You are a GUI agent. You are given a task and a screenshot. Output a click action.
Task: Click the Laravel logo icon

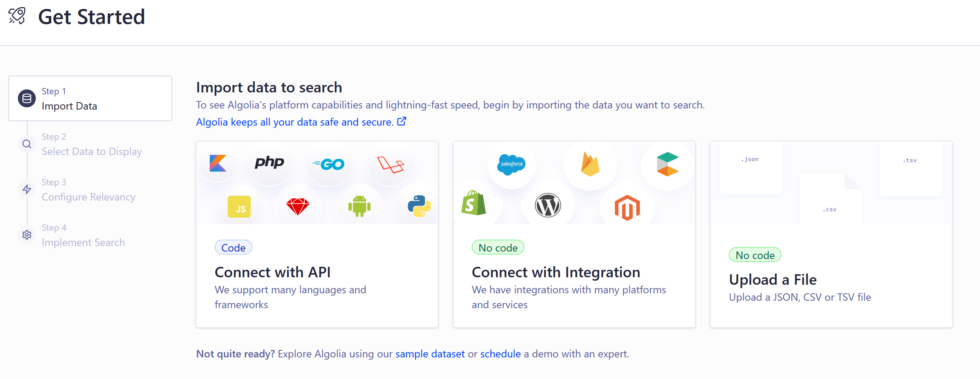[x=391, y=165]
